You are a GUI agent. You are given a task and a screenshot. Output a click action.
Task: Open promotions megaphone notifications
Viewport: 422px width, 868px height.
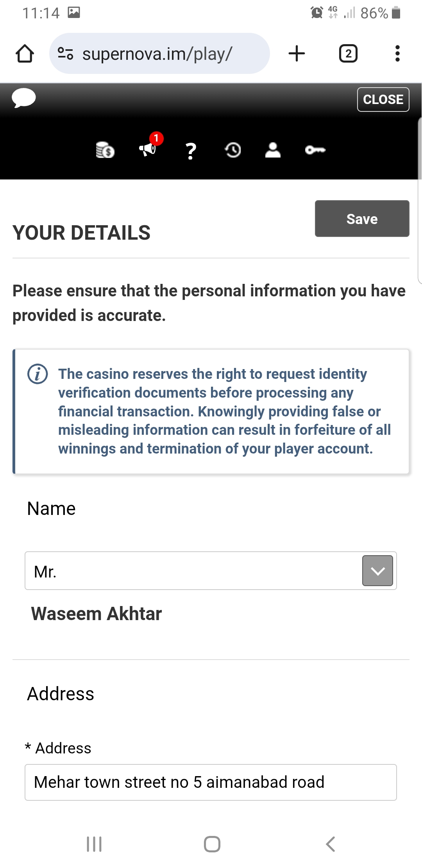[x=148, y=149]
